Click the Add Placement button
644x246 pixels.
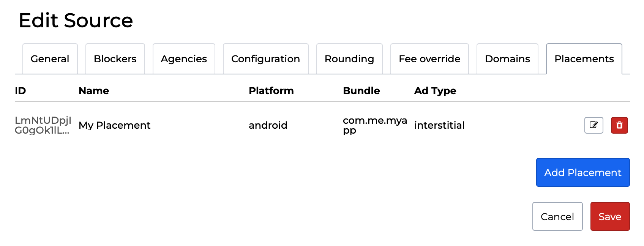click(582, 172)
